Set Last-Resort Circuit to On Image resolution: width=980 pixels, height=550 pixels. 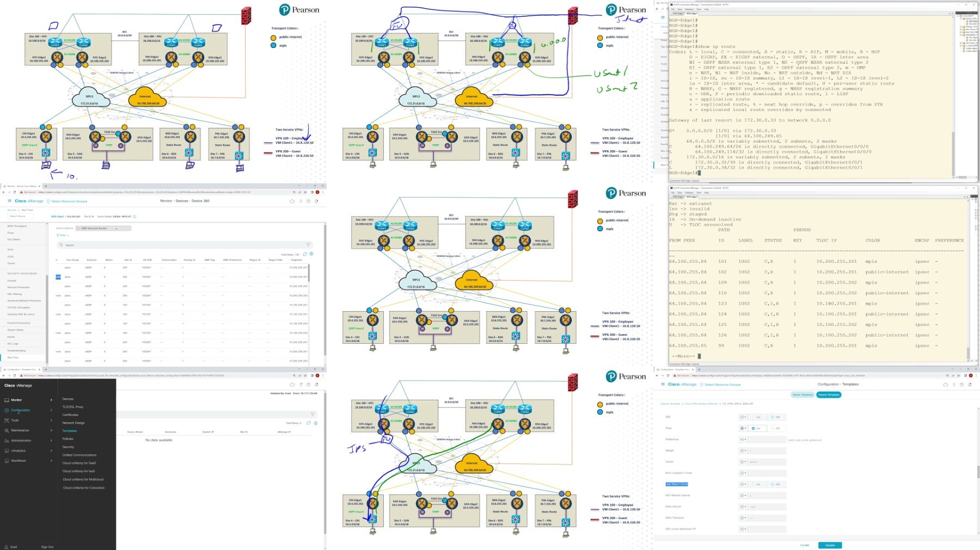click(754, 484)
